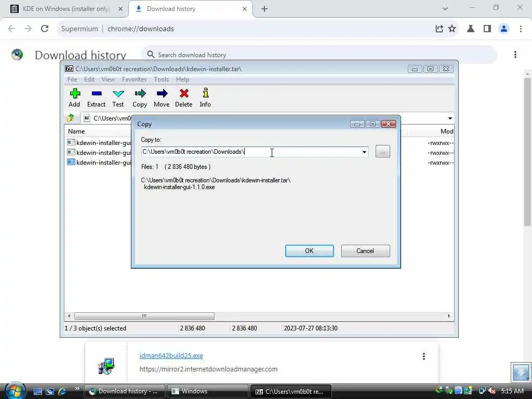The height and width of the screenshot is (399, 532).
Task: Click the browser back arrow
Action: tap(11, 29)
